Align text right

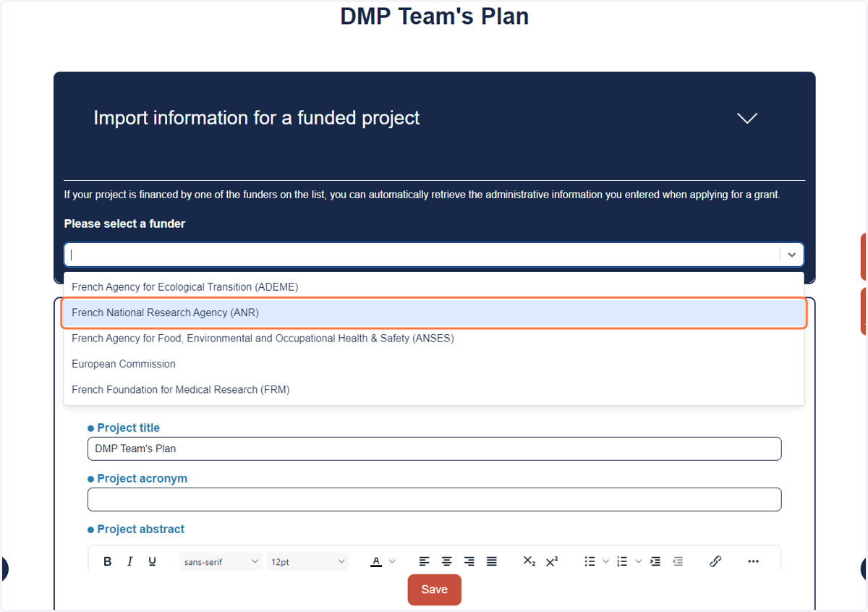[469, 561]
